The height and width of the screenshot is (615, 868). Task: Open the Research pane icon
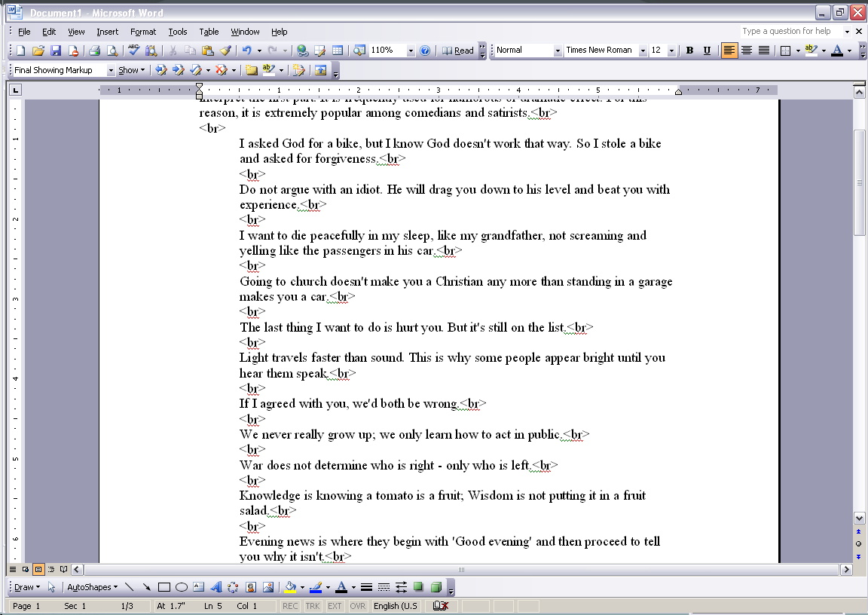coord(151,50)
